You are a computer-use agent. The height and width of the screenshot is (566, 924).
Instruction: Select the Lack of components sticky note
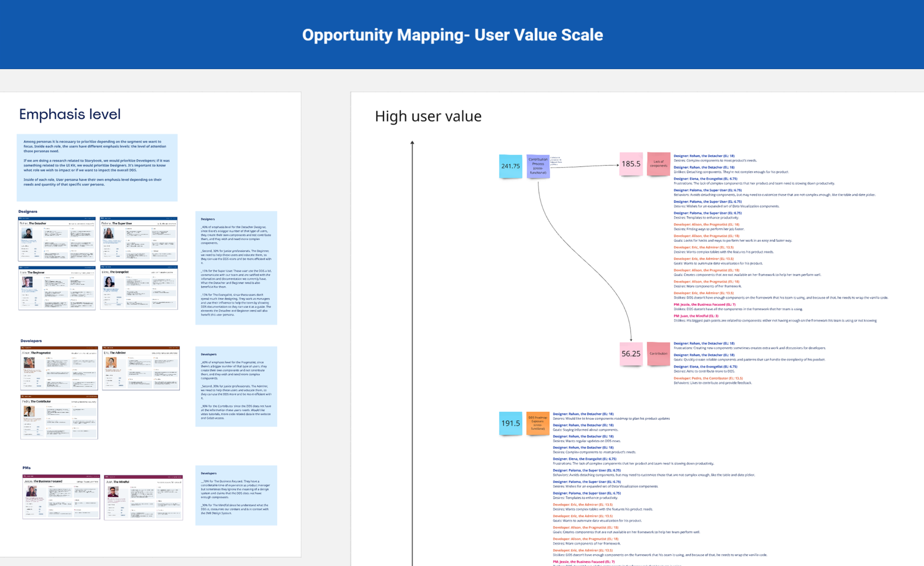point(658,164)
